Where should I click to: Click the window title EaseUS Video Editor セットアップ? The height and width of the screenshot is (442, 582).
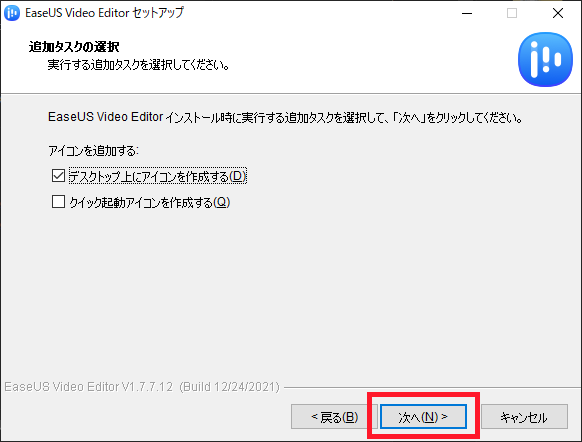pyautogui.click(x=104, y=13)
